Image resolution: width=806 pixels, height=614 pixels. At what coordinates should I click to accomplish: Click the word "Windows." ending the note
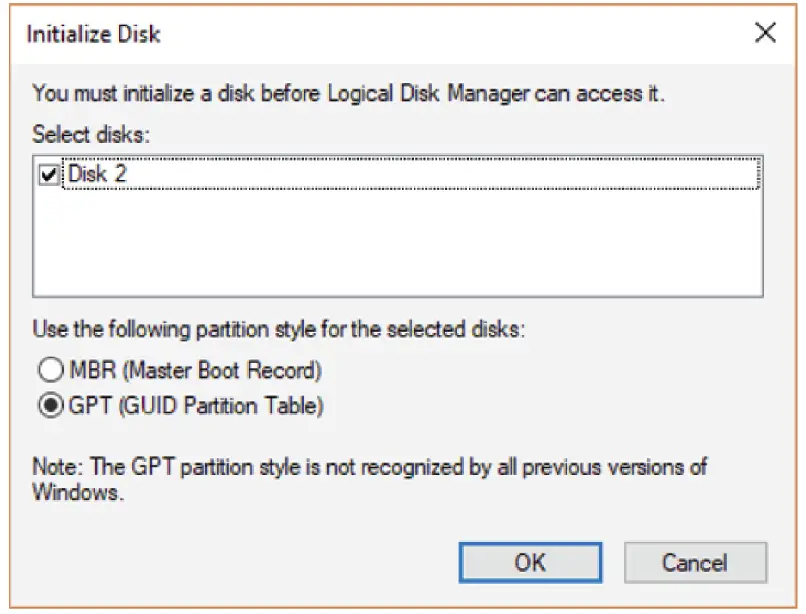[78, 492]
